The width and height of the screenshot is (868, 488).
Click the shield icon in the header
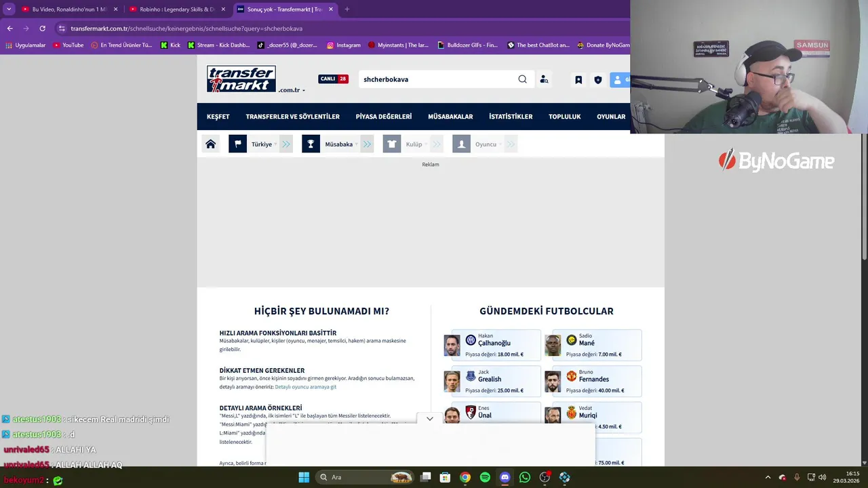coord(597,79)
